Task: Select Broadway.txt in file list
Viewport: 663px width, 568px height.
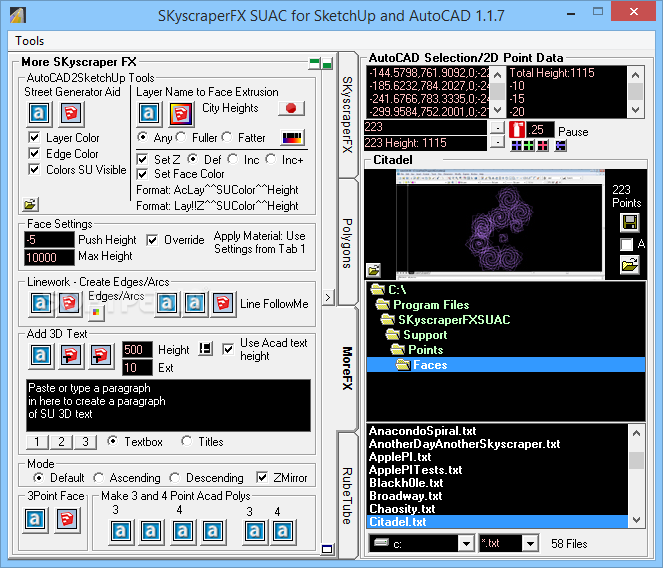Action: pos(497,496)
